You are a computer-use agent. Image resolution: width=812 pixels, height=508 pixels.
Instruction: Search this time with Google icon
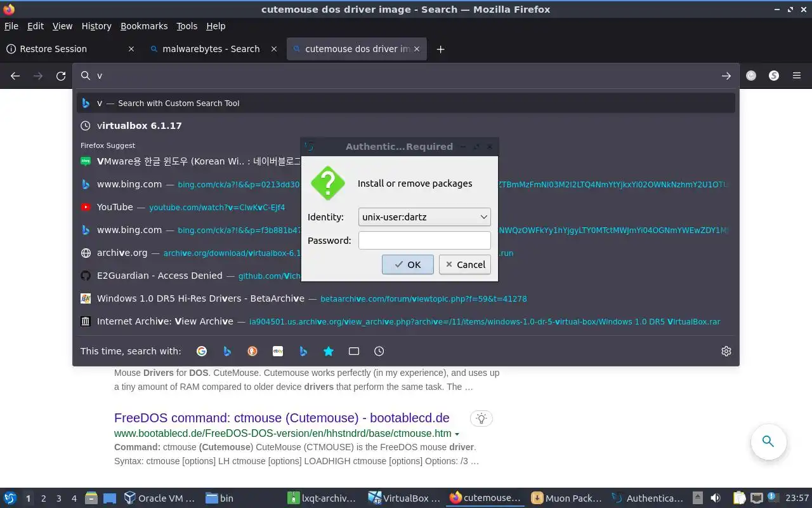click(x=202, y=351)
